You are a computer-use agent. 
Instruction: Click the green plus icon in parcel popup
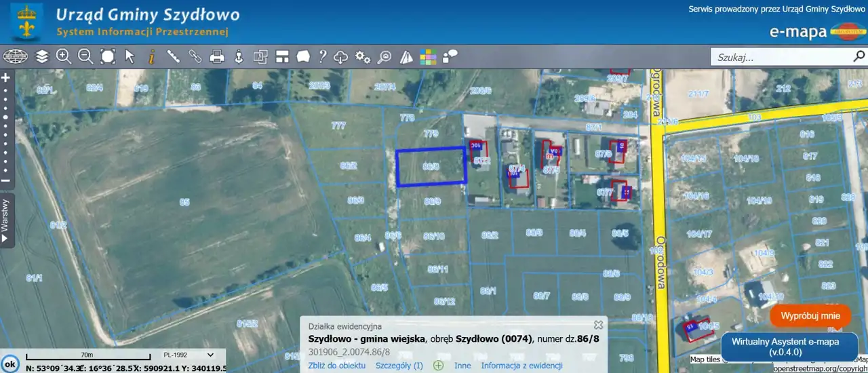[438, 366]
